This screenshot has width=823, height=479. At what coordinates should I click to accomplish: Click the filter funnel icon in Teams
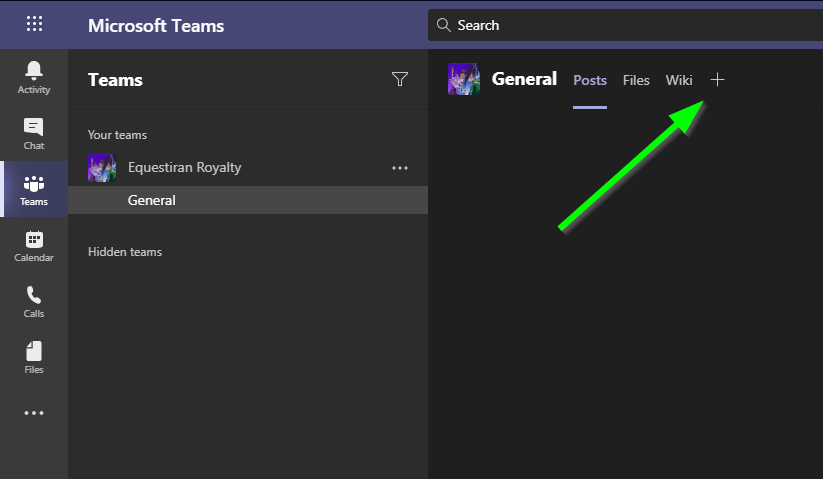click(x=400, y=79)
